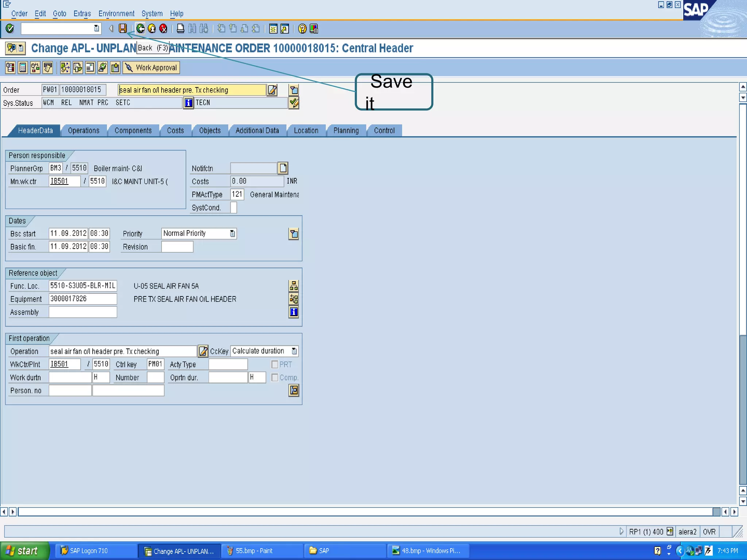Open the Extras menu
This screenshot has height=560, width=747.
pyautogui.click(x=82, y=13)
